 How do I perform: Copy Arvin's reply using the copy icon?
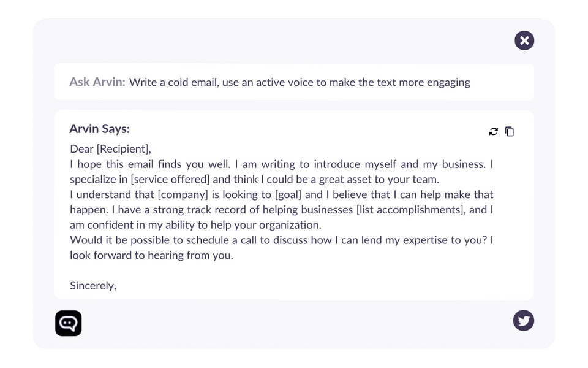[510, 131]
